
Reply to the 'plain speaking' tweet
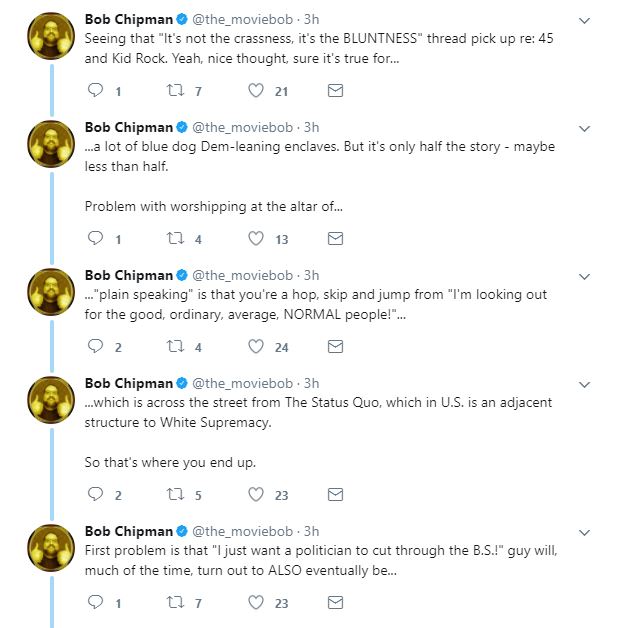(95, 346)
